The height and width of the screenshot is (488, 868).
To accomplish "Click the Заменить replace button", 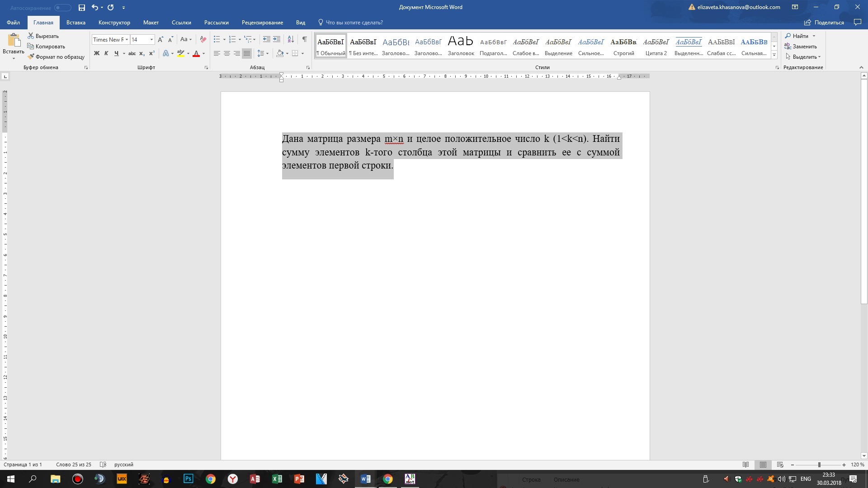I will pyautogui.click(x=801, y=47).
